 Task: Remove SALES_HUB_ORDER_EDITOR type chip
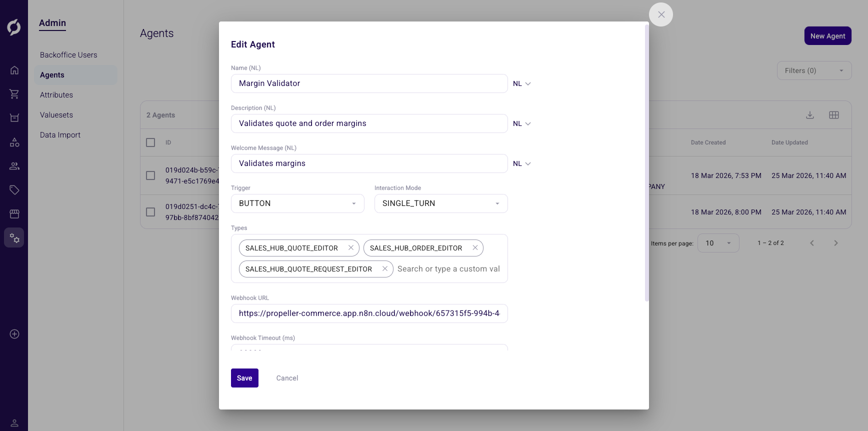475,247
